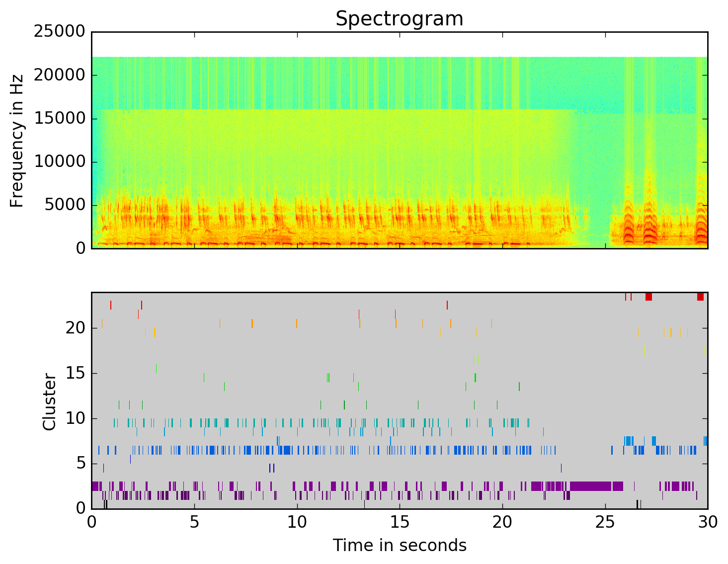Select the Time in seconds axis label
728x564 pixels.
point(399,546)
